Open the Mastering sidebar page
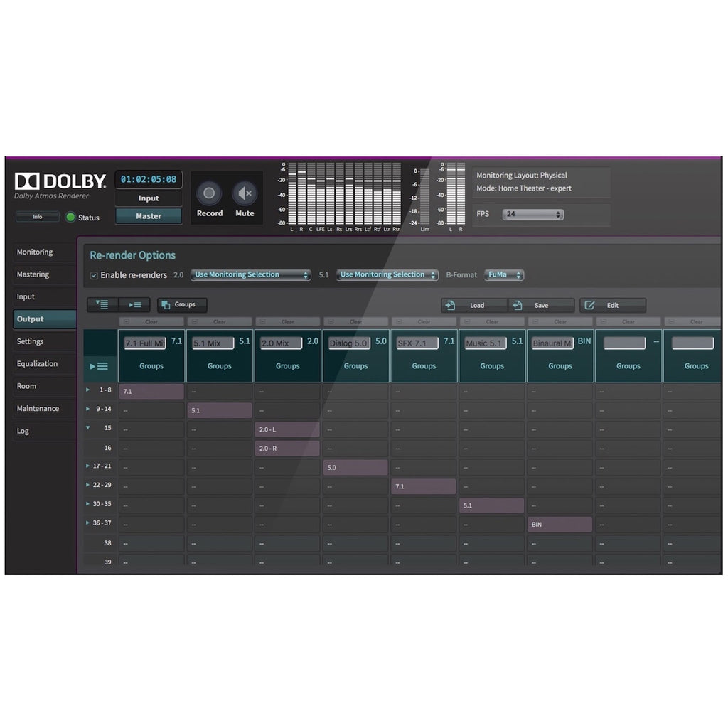Image resolution: width=728 pixels, height=728 pixels. pyautogui.click(x=45, y=274)
